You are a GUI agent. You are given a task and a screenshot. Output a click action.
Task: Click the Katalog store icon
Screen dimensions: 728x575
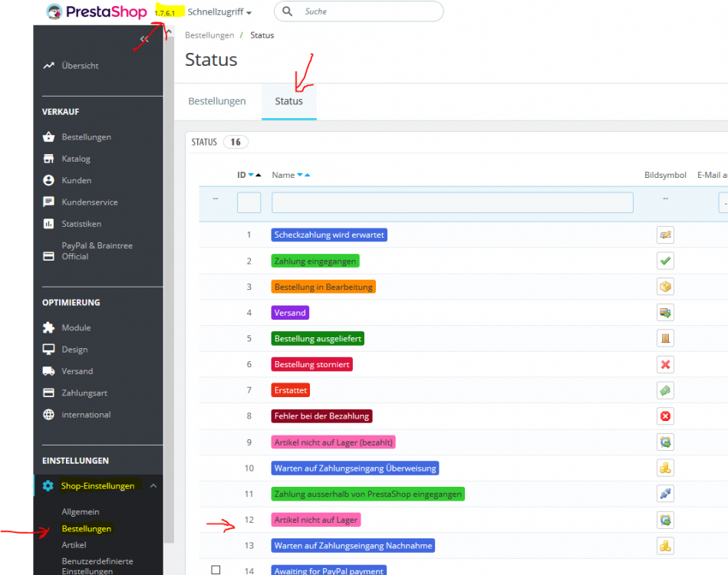pyautogui.click(x=49, y=159)
